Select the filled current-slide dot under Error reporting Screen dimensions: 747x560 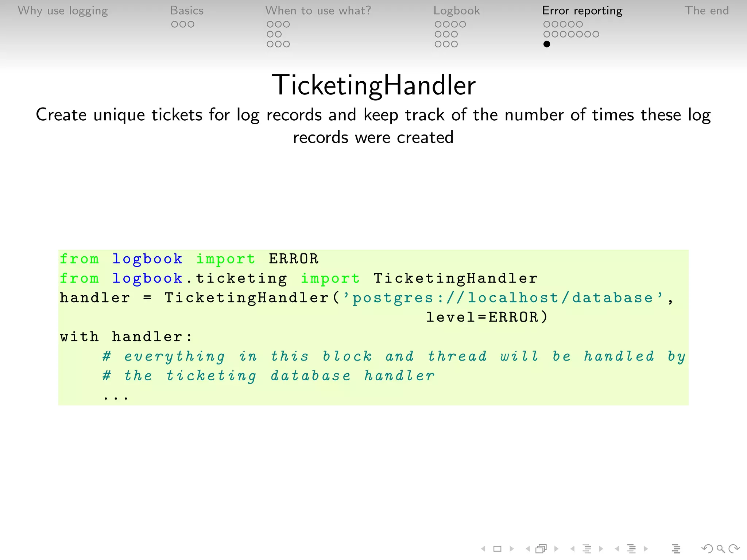coord(547,44)
